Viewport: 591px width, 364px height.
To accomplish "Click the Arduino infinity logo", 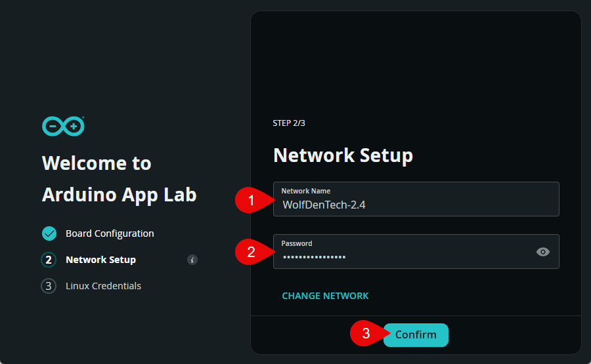I will pyautogui.click(x=63, y=126).
